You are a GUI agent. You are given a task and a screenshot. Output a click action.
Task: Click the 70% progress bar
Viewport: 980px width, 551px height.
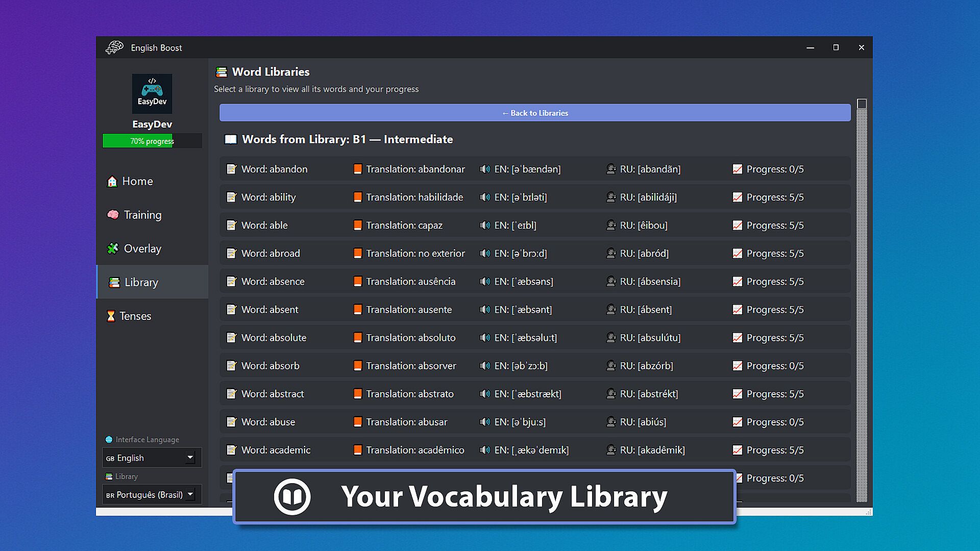[x=152, y=141]
